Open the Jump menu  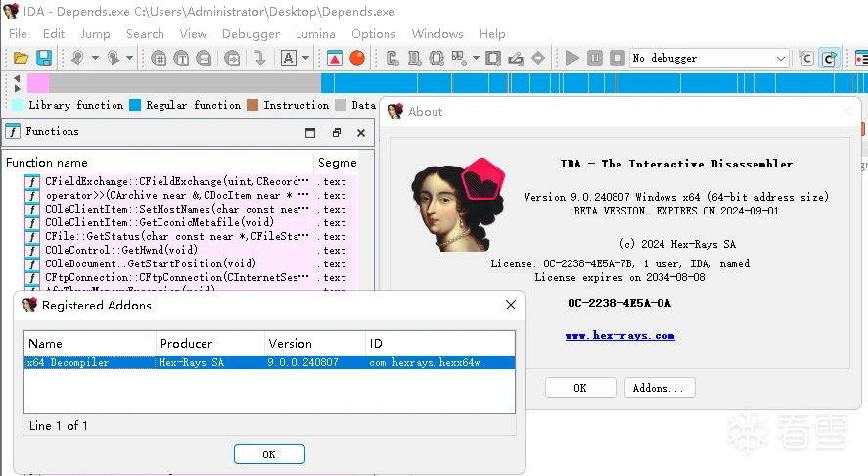(x=95, y=34)
